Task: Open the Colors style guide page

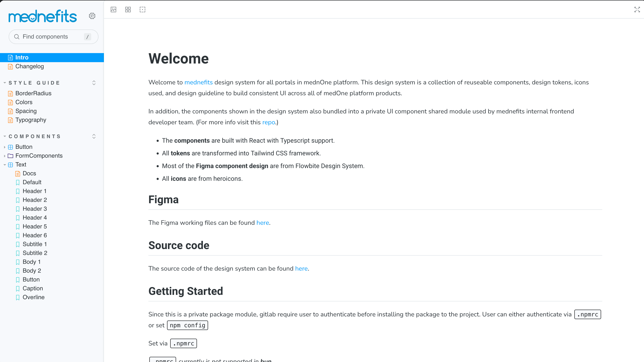Action: click(24, 102)
